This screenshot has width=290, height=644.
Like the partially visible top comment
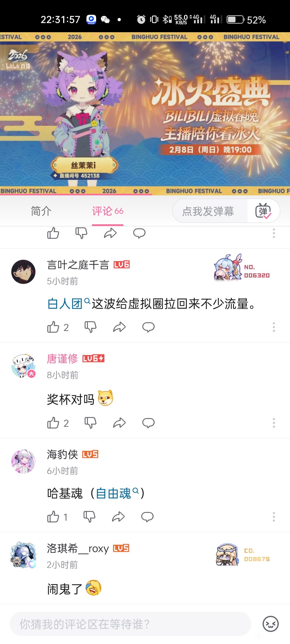(53, 233)
